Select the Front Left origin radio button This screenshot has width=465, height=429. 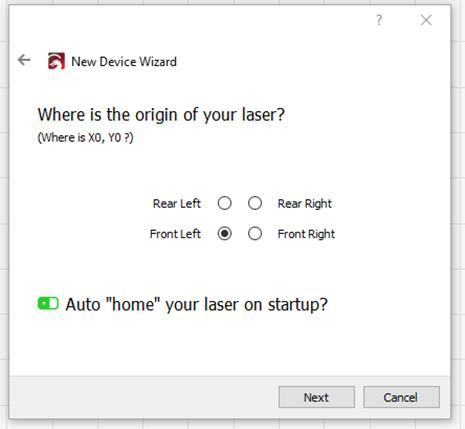[x=225, y=234]
